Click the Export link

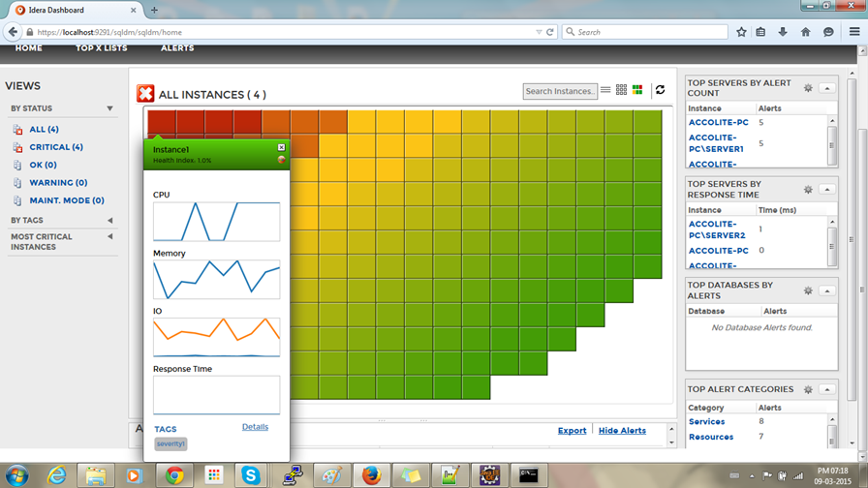572,431
